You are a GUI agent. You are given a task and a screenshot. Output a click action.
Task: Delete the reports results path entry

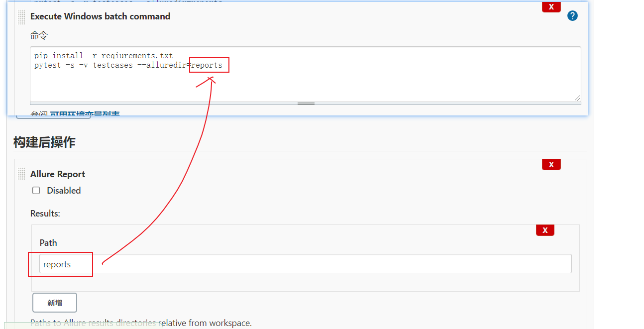point(545,230)
